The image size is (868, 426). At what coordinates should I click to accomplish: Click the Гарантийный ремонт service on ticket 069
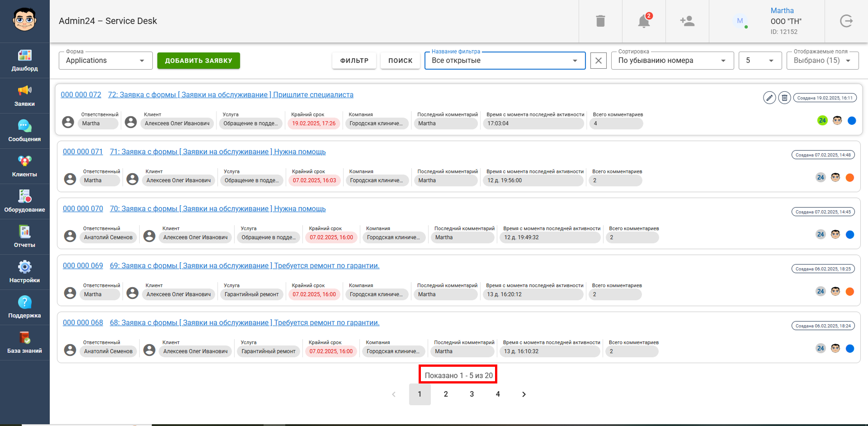pos(252,294)
